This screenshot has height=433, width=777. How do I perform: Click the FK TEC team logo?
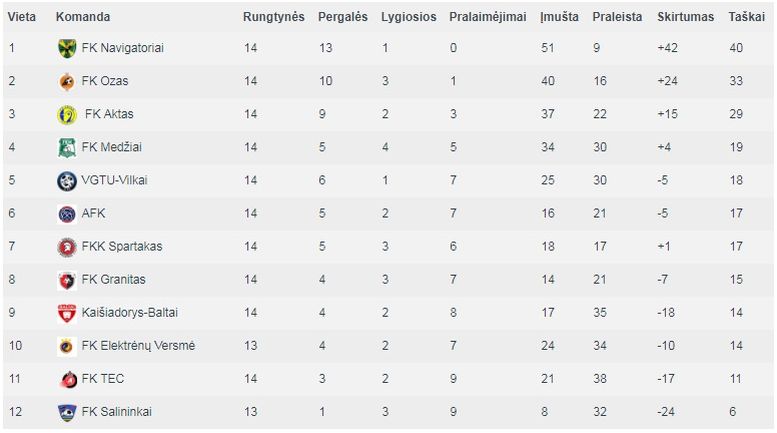[67, 379]
